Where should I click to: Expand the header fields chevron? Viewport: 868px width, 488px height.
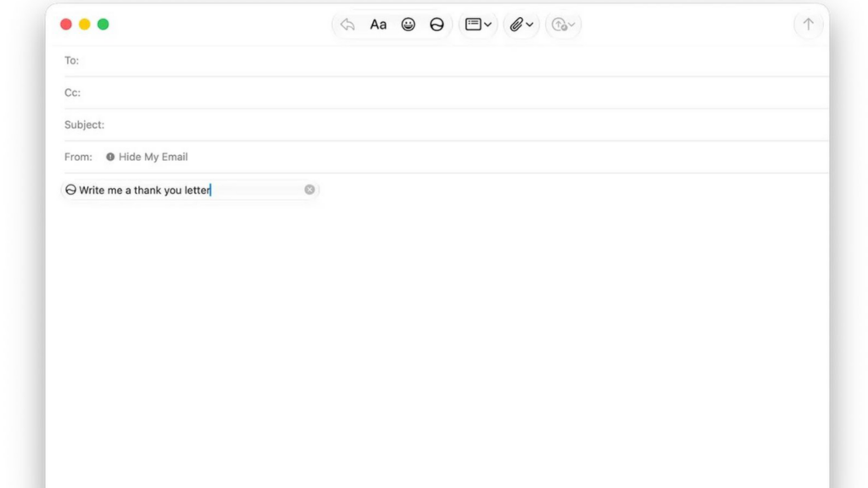(x=487, y=25)
